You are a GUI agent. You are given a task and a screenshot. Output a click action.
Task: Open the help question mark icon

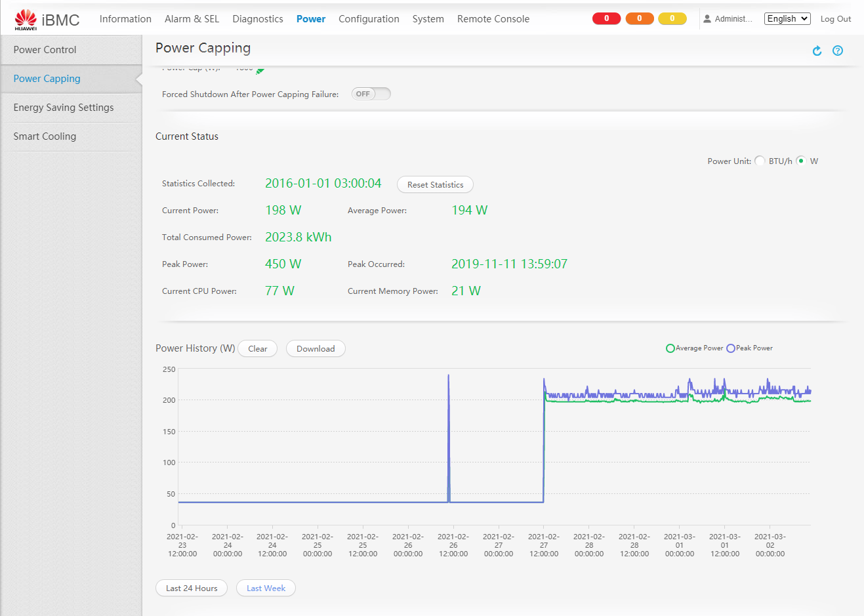838,51
